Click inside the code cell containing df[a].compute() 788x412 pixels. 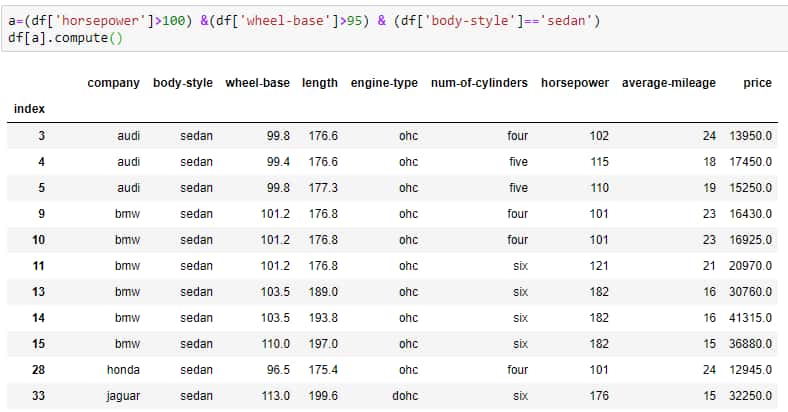pyautogui.click(x=395, y=29)
